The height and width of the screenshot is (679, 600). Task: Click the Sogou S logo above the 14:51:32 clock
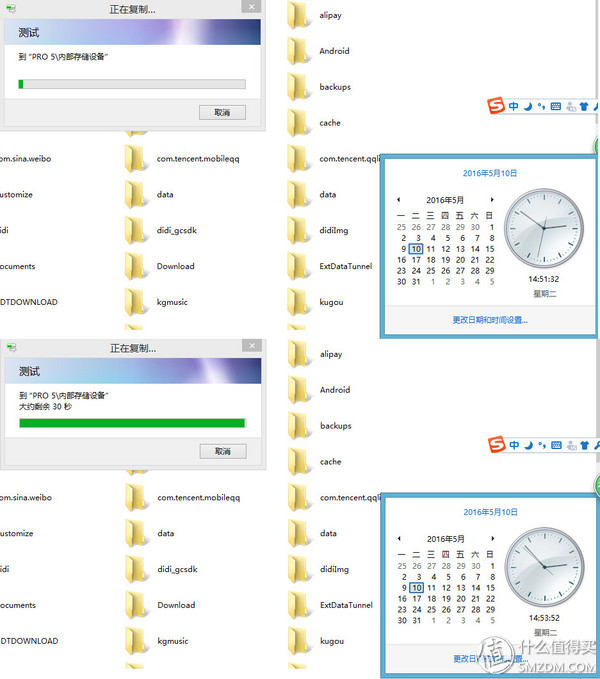[x=495, y=106]
